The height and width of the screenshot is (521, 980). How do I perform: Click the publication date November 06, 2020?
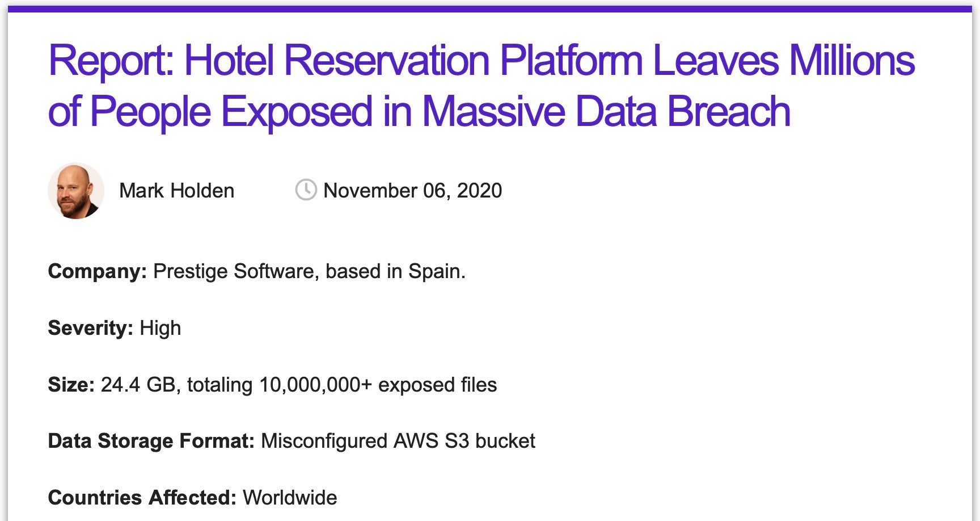click(412, 191)
